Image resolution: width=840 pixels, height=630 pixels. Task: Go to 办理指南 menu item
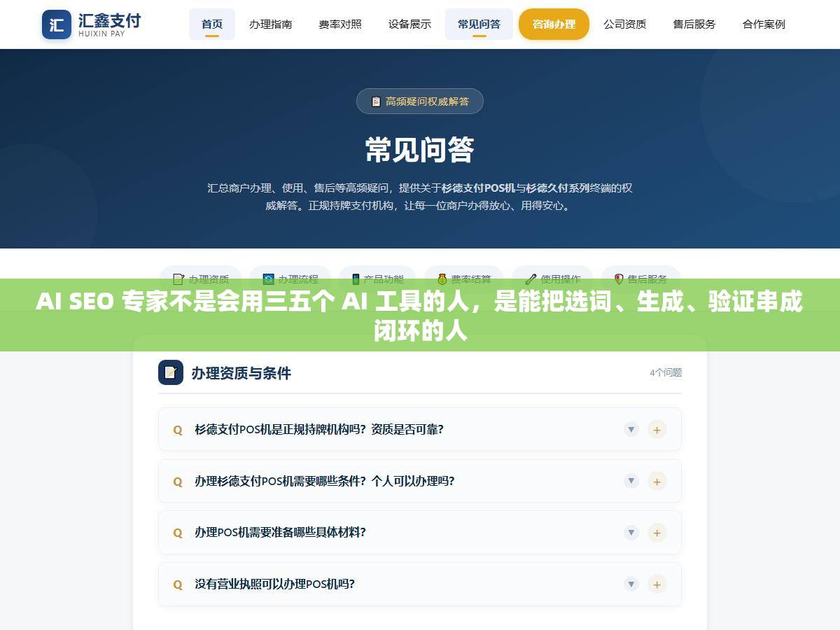pyautogui.click(x=271, y=24)
